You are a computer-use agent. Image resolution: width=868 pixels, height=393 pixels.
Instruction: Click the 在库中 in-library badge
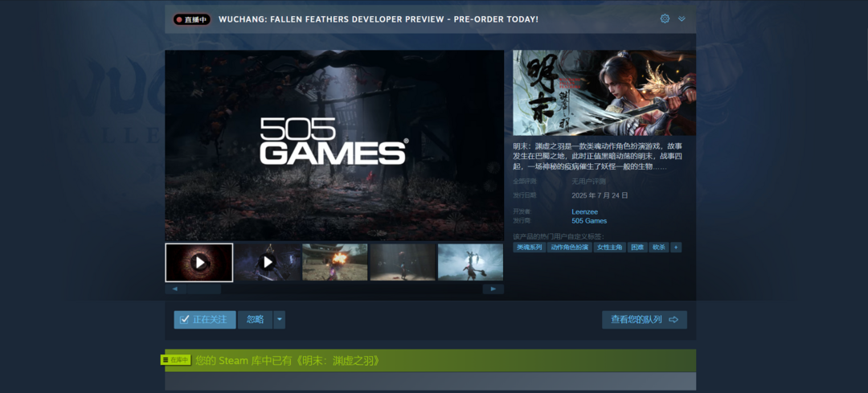point(176,360)
